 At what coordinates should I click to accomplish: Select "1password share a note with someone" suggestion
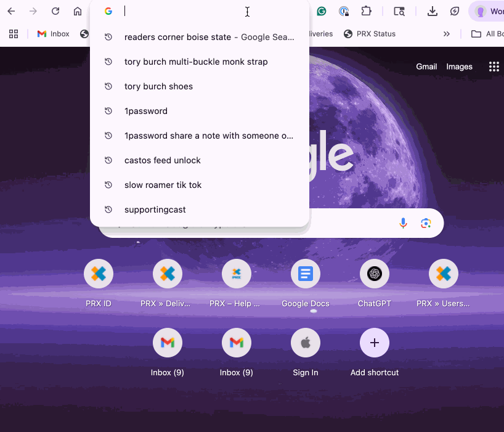[200, 136]
